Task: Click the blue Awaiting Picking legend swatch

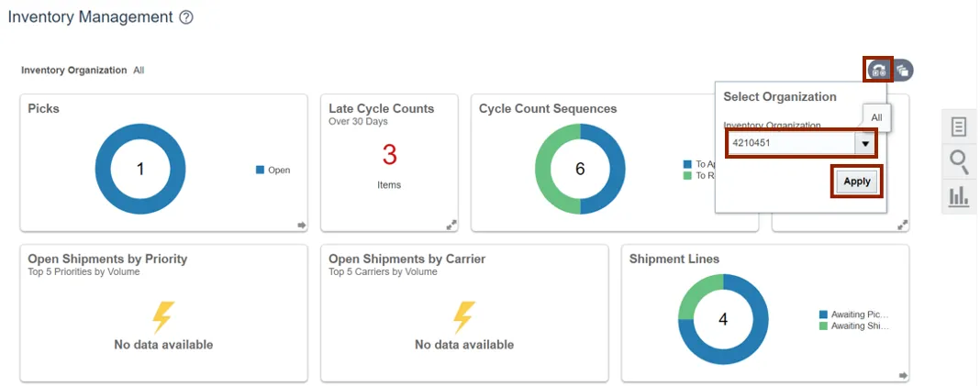Action: (824, 314)
